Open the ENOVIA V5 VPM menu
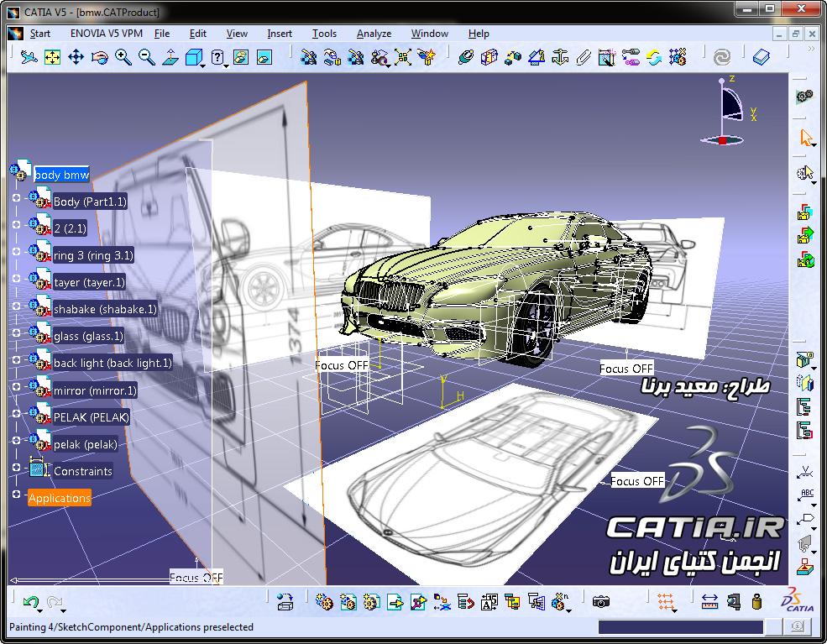Viewport: 827px width, 644px height. tap(106, 34)
